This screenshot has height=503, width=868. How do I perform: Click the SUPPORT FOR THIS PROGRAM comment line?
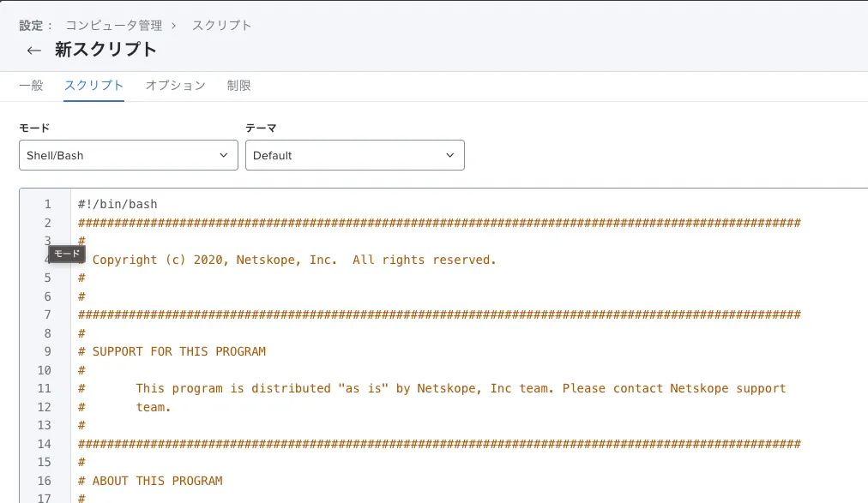pos(178,351)
